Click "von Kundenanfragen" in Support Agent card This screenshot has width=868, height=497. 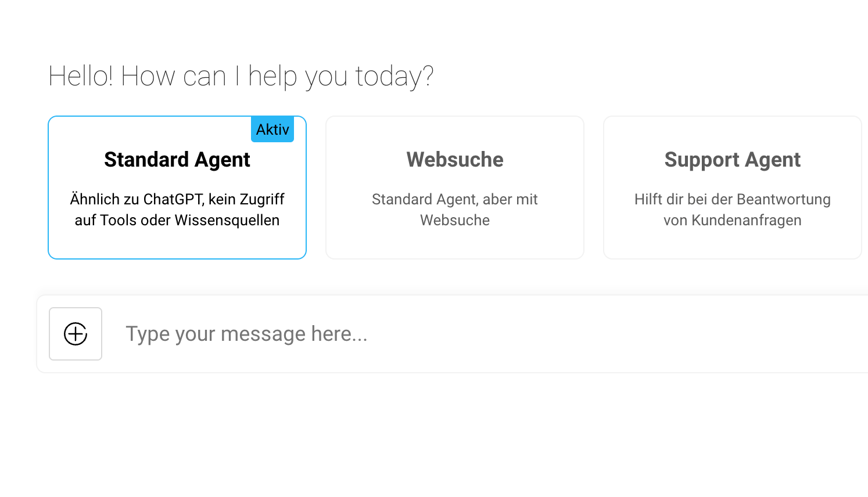(733, 220)
